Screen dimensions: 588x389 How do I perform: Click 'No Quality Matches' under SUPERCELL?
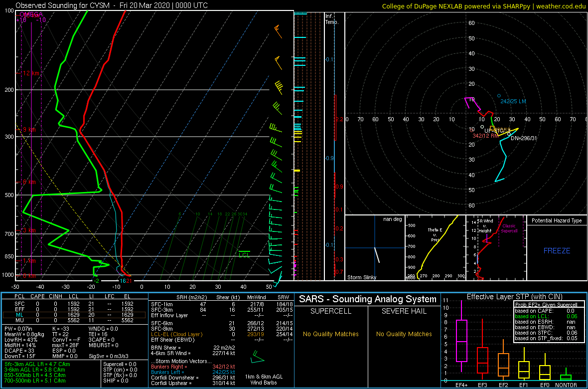[x=331, y=334]
